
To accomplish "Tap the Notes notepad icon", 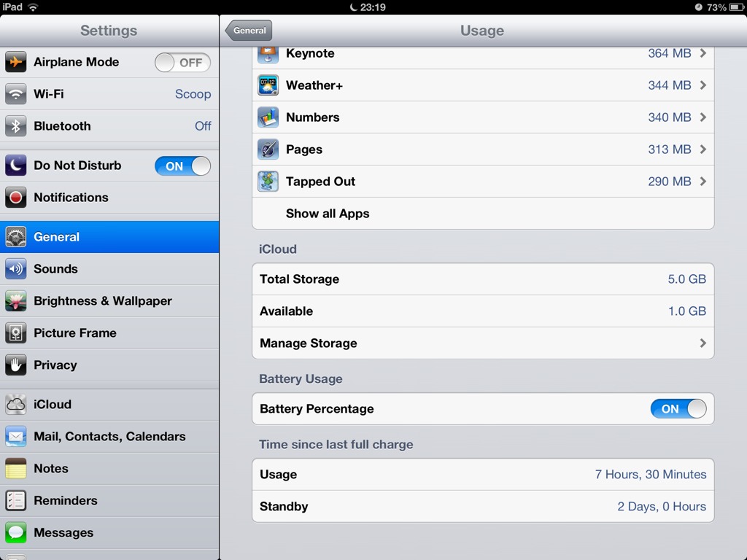I will 16,469.
